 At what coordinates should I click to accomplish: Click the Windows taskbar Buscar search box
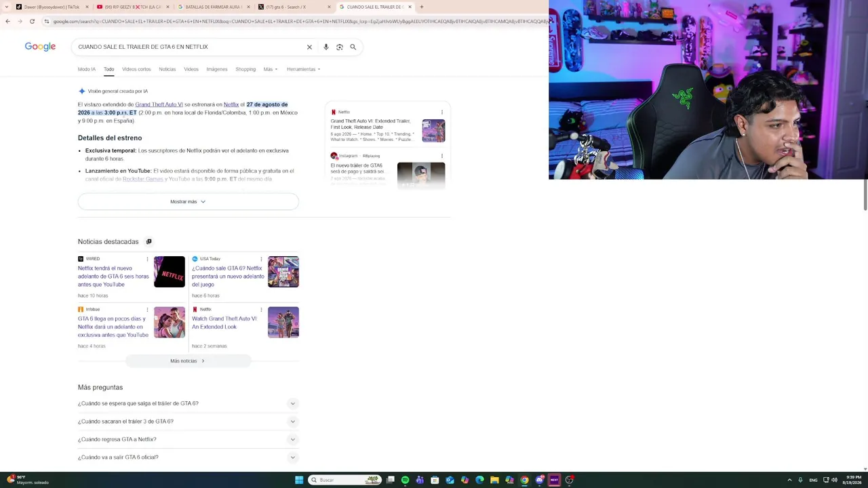344,480
